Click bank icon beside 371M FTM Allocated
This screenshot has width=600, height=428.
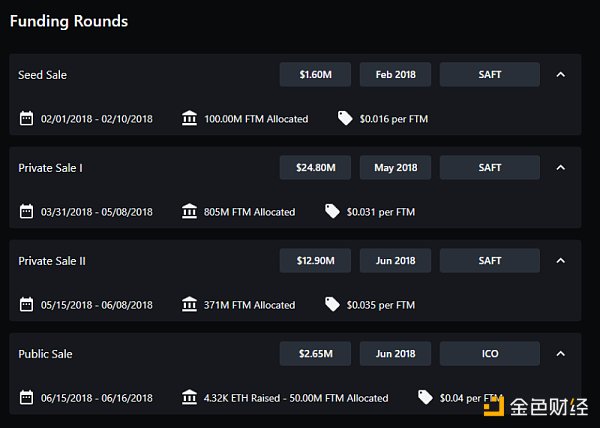(190, 305)
